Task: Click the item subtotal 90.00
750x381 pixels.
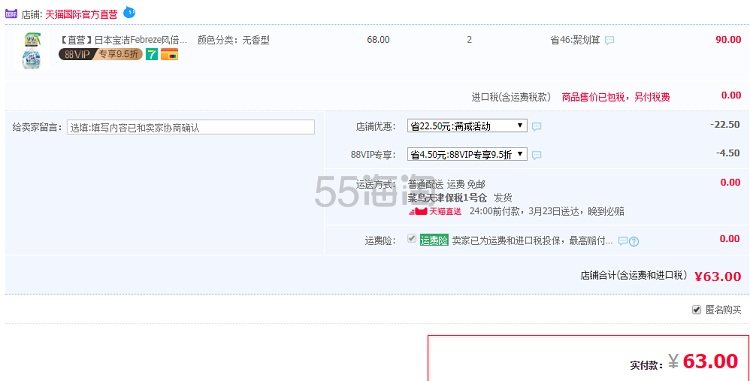Action: click(x=728, y=40)
